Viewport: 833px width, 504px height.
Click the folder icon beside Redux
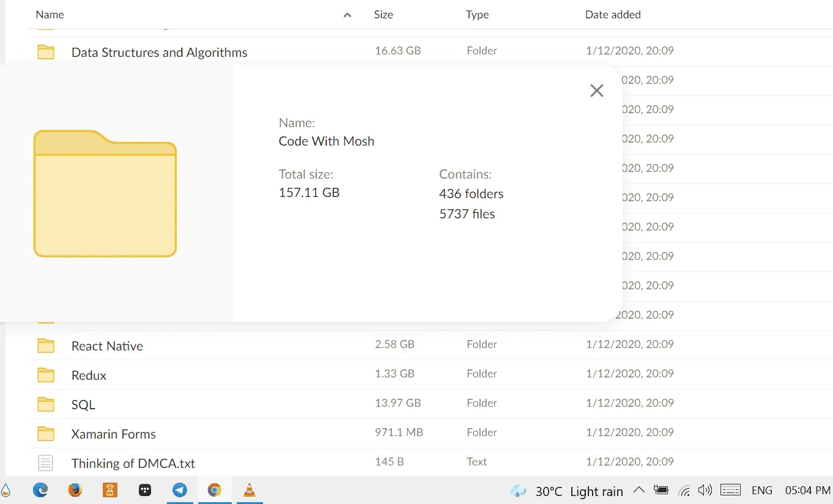point(46,375)
